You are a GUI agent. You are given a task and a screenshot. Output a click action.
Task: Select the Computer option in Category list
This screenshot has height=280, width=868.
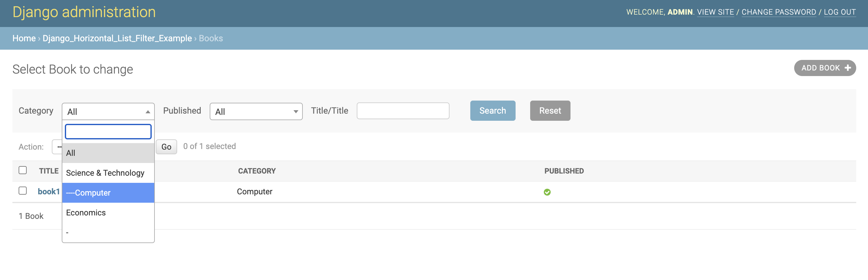click(108, 193)
